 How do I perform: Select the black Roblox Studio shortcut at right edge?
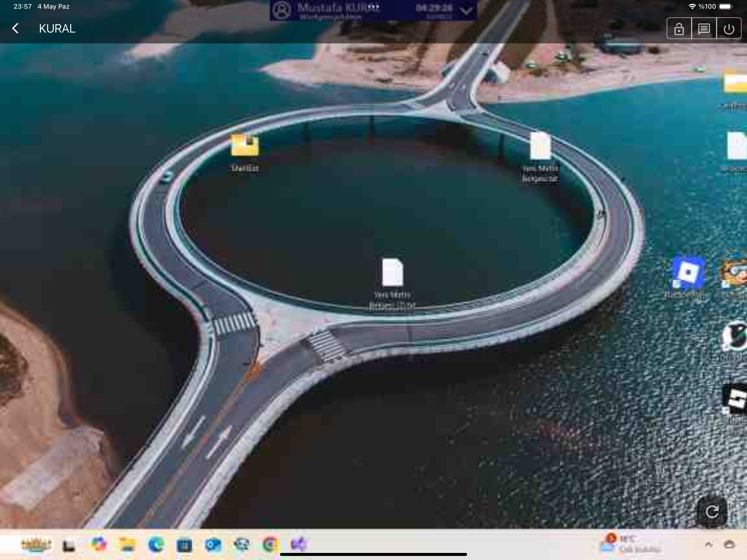point(735,399)
